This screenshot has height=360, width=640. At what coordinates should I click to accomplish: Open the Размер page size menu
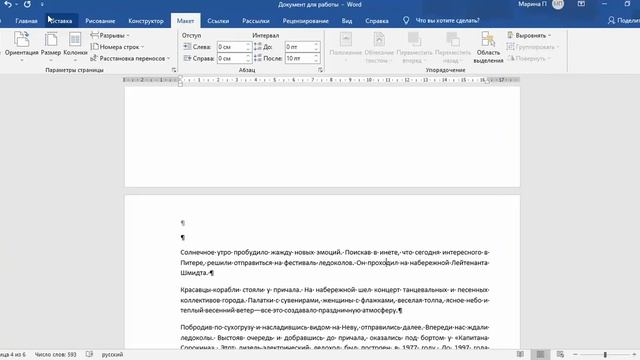click(51, 47)
